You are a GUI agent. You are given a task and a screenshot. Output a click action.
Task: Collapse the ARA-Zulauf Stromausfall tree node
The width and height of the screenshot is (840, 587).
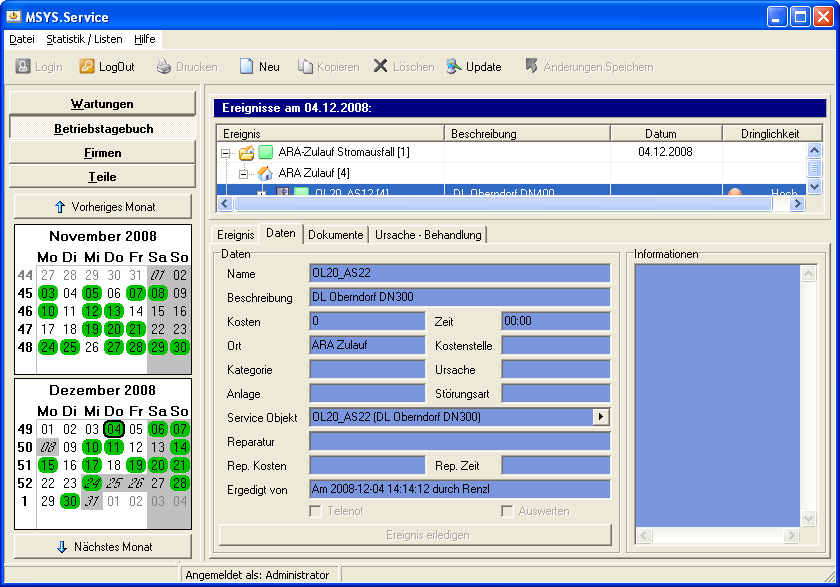tap(226, 153)
